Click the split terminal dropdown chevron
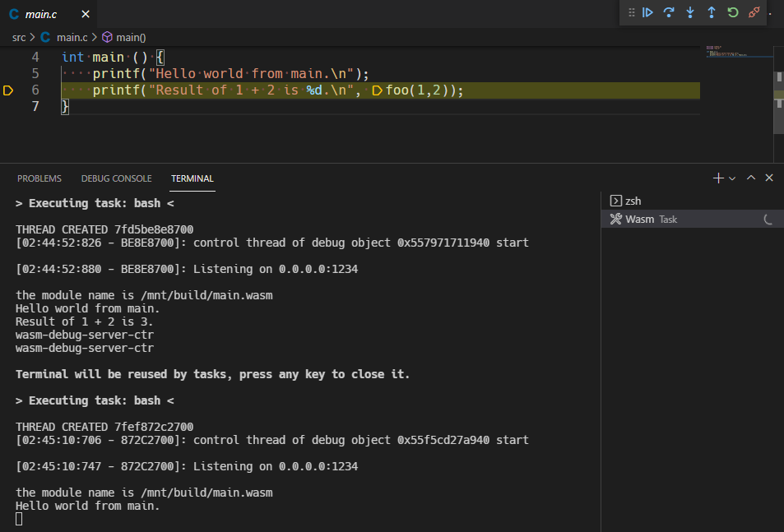The image size is (784, 532). pyautogui.click(x=732, y=177)
